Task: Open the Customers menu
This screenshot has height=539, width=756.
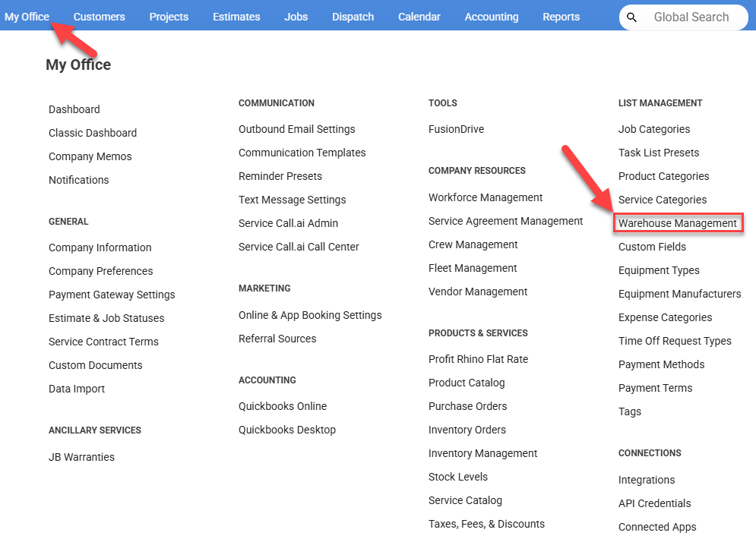Action: [99, 17]
